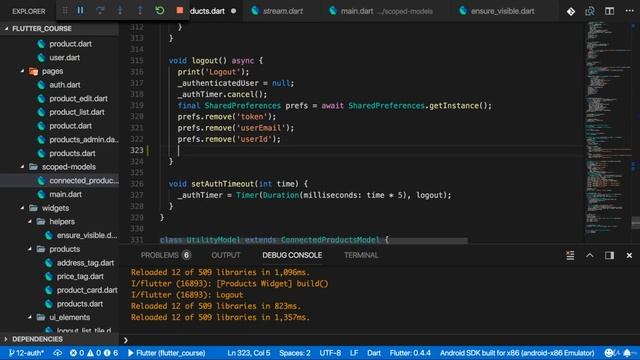Open the Terminal panel tab
The image size is (640, 360).
coord(361,256)
